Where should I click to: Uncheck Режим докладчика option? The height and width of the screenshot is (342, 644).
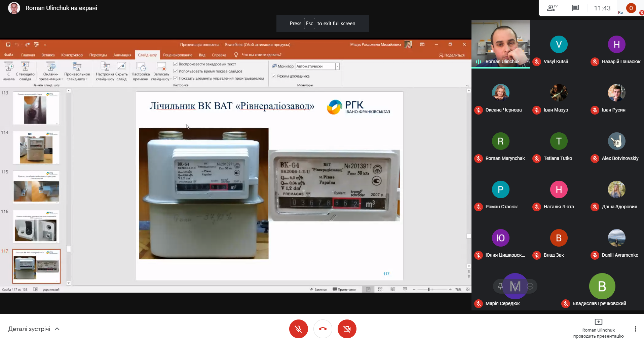tap(274, 76)
